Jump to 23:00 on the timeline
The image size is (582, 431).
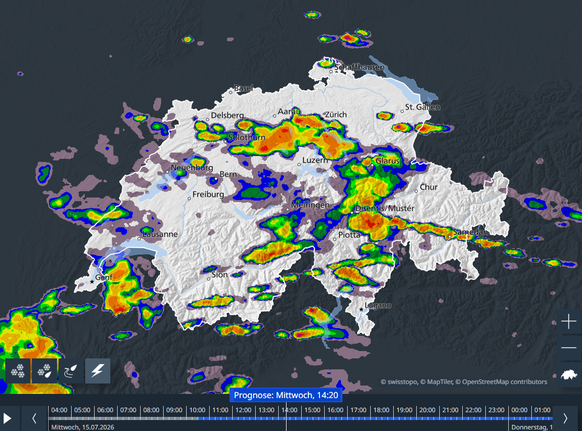click(x=497, y=410)
